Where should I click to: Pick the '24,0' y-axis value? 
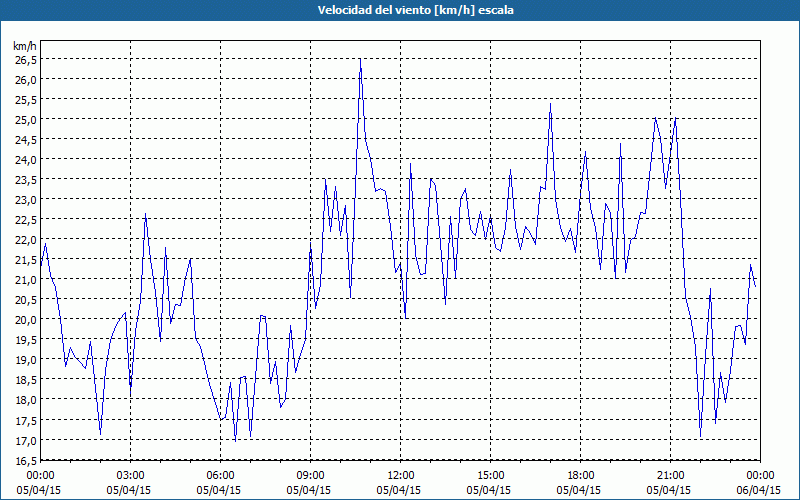[x=26, y=160]
